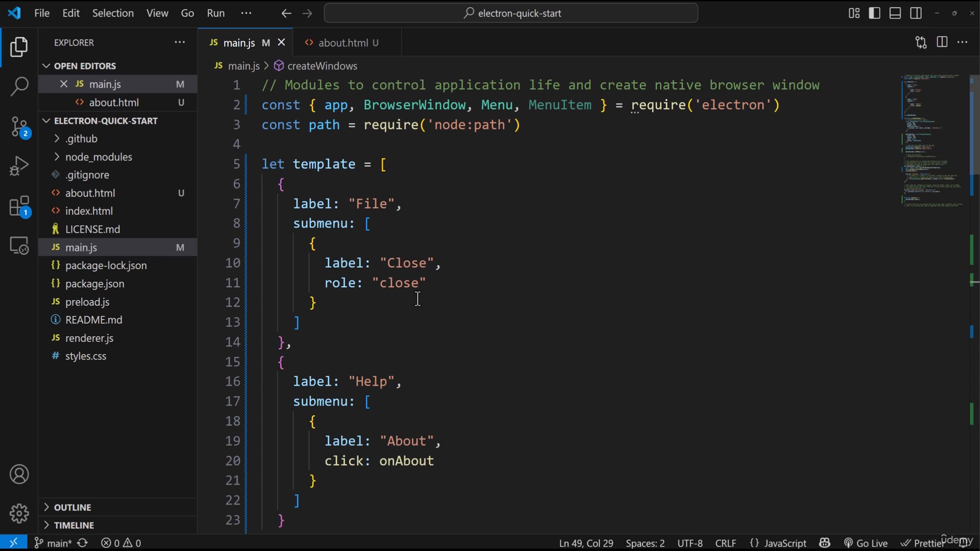980x551 pixels.
Task: Open styles.css in the file tree
Action: [x=117, y=356]
